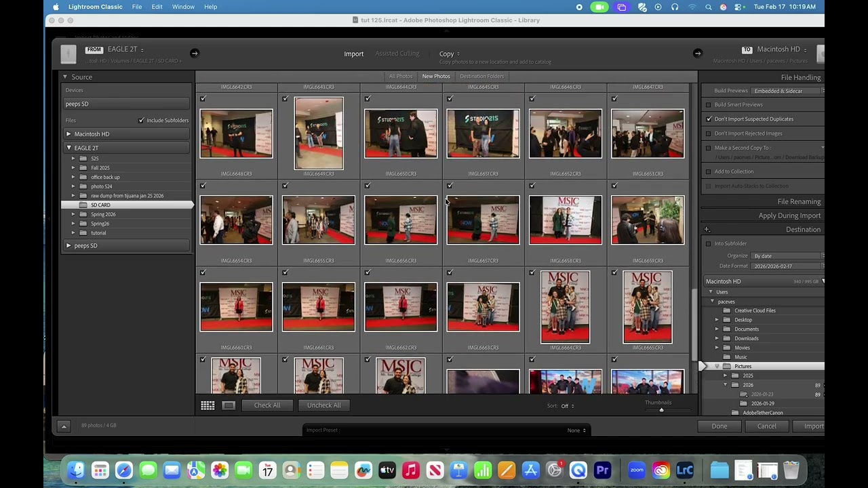Image resolution: width=868 pixels, height=488 pixels.
Task: Expand the File Renaming panel
Action: pos(799,202)
